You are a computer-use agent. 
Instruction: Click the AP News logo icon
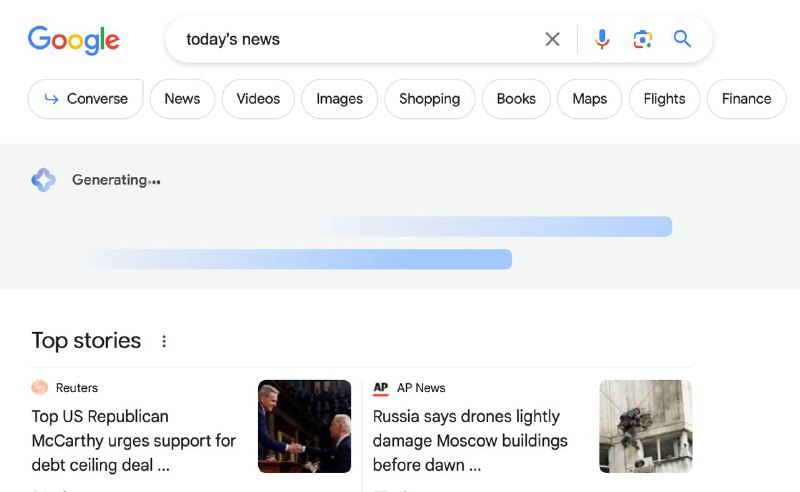pos(381,388)
